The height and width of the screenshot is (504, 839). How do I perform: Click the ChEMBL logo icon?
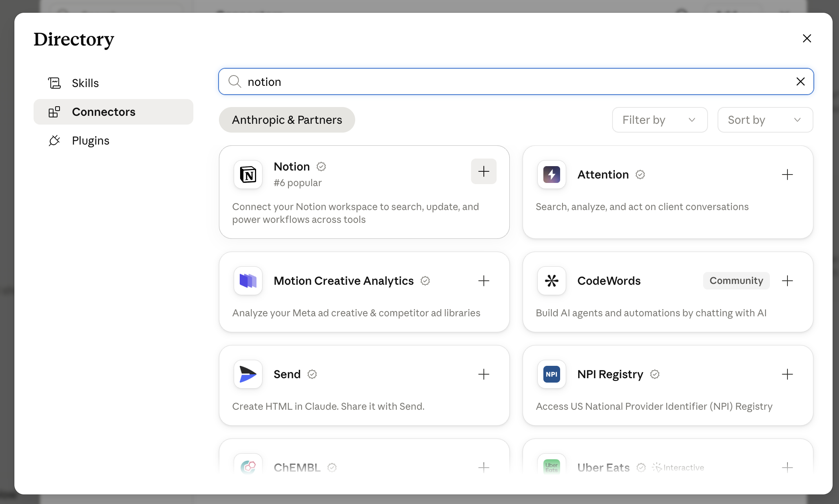click(248, 465)
